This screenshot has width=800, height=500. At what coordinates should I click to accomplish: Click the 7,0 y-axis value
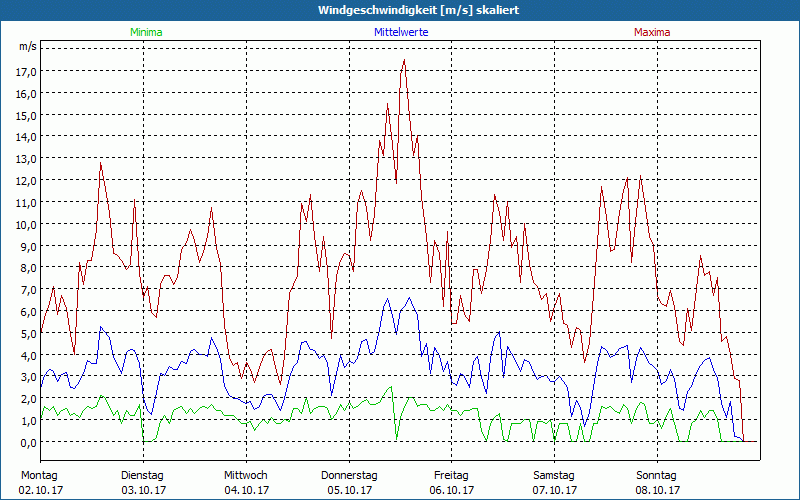click(29, 290)
